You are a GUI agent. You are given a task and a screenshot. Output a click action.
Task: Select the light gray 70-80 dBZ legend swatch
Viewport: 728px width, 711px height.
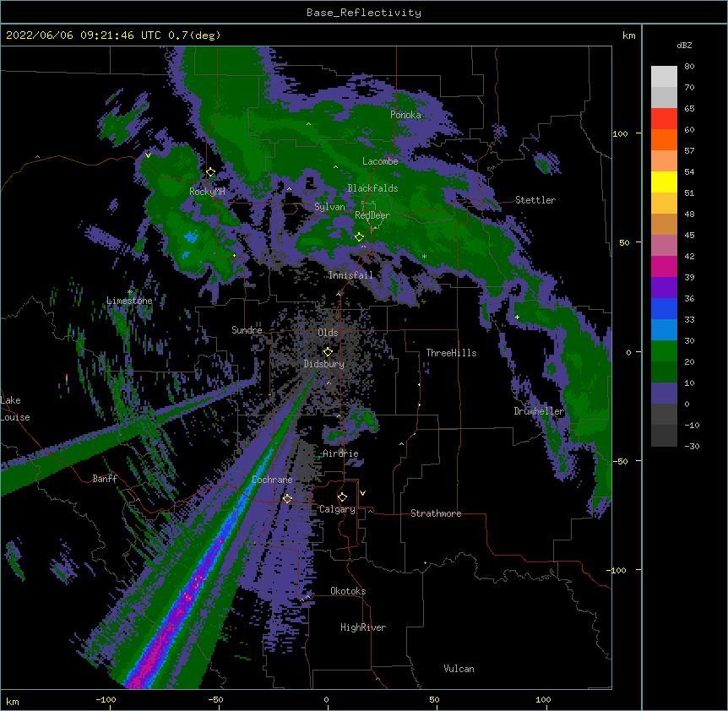664,77
